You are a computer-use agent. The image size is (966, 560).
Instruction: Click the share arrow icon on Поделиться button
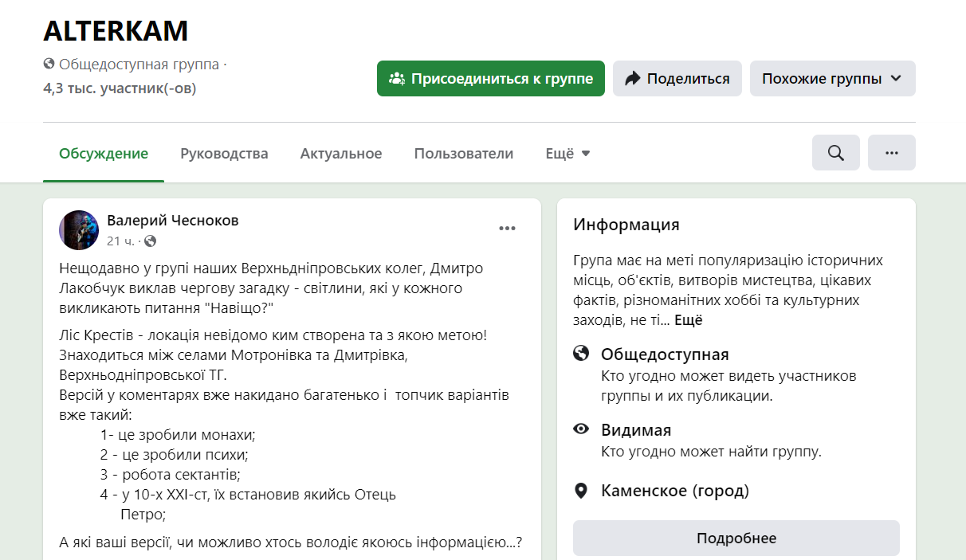point(633,78)
